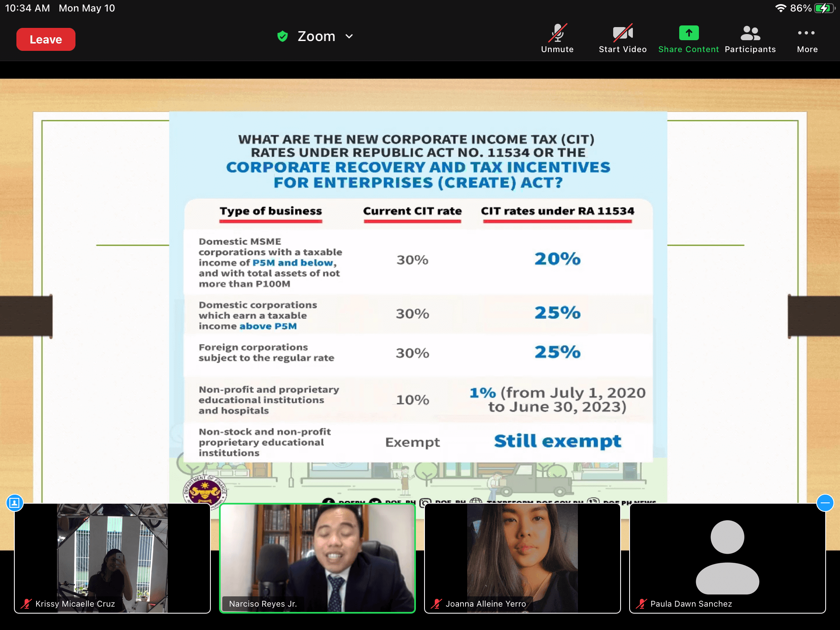Open the Participants panel
840x630 pixels.
click(750, 39)
